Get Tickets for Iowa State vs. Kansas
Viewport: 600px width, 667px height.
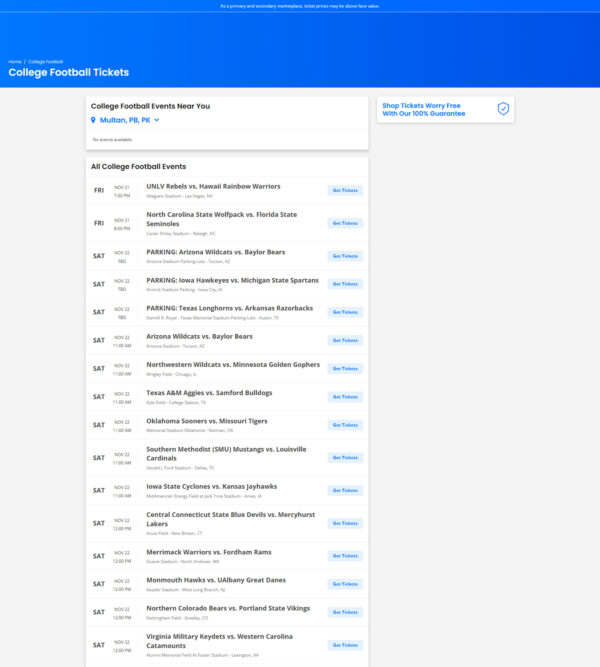345,490
